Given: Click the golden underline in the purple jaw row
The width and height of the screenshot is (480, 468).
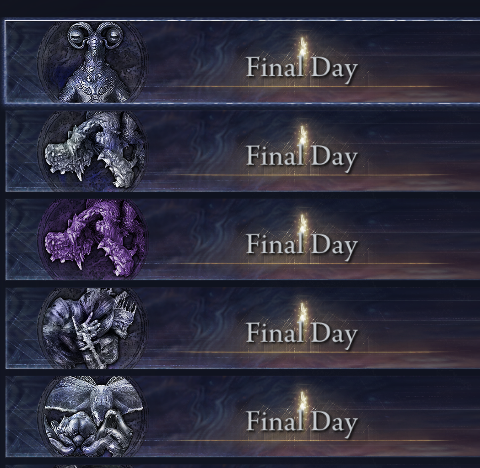Looking at the screenshot, I should coord(300,263).
